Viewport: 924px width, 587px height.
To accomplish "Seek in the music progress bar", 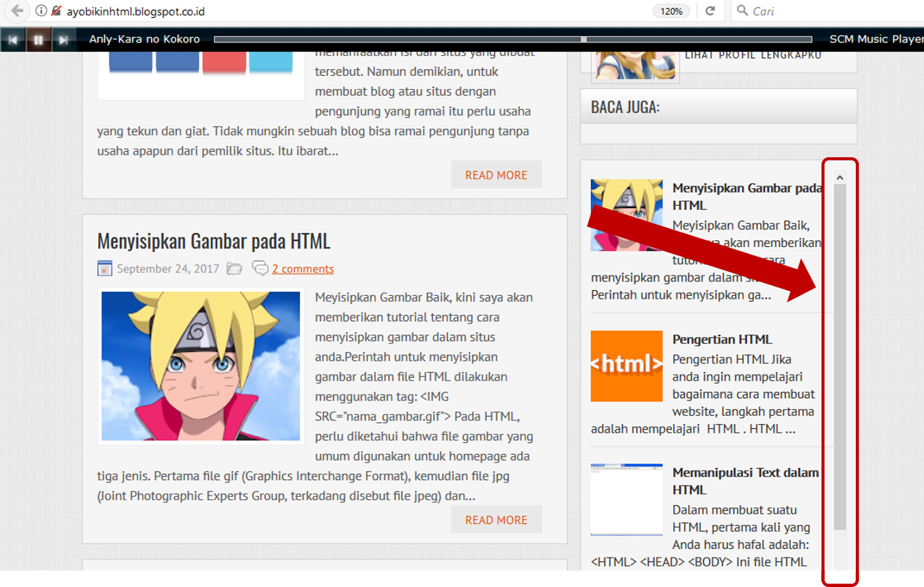I will 513,39.
